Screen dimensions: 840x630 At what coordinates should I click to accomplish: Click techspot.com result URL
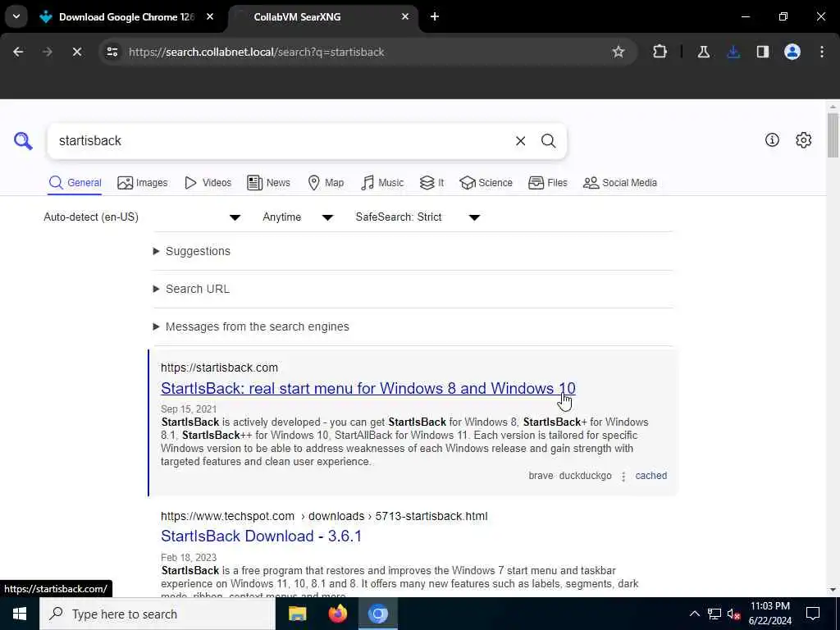[x=324, y=517]
